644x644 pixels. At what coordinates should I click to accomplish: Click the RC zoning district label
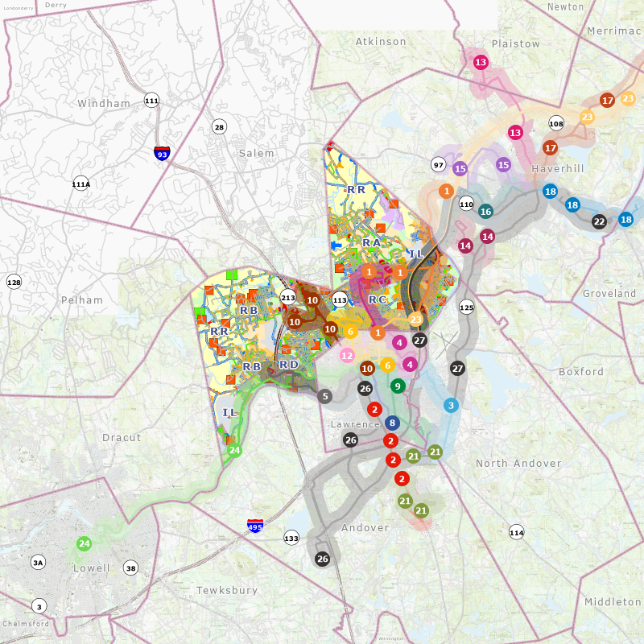point(378,299)
